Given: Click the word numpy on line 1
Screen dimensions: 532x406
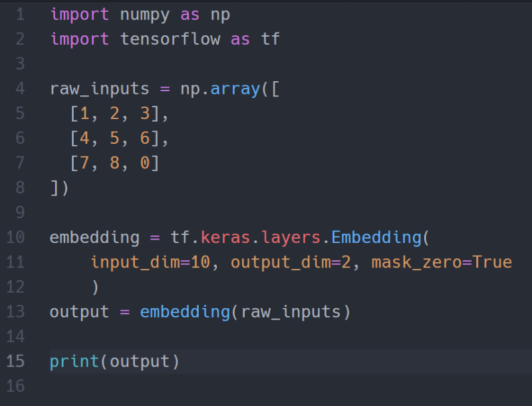Looking at the screenshot, I should [x=145, y=14].
